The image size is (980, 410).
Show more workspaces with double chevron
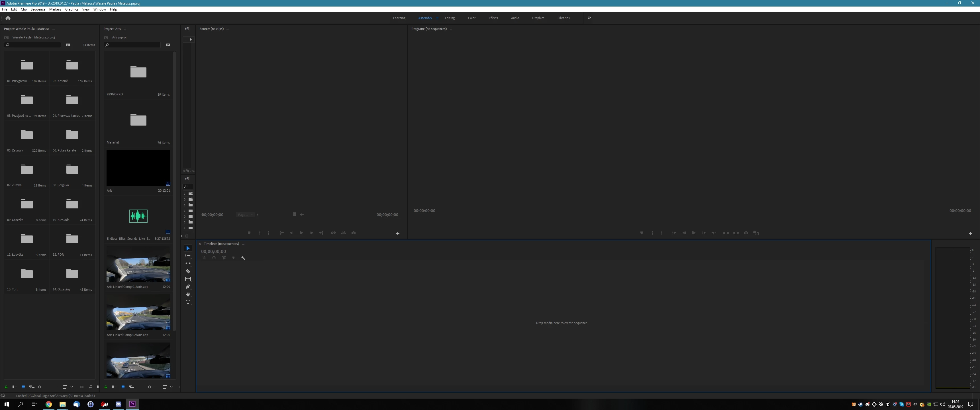click(x=589, y=18)
